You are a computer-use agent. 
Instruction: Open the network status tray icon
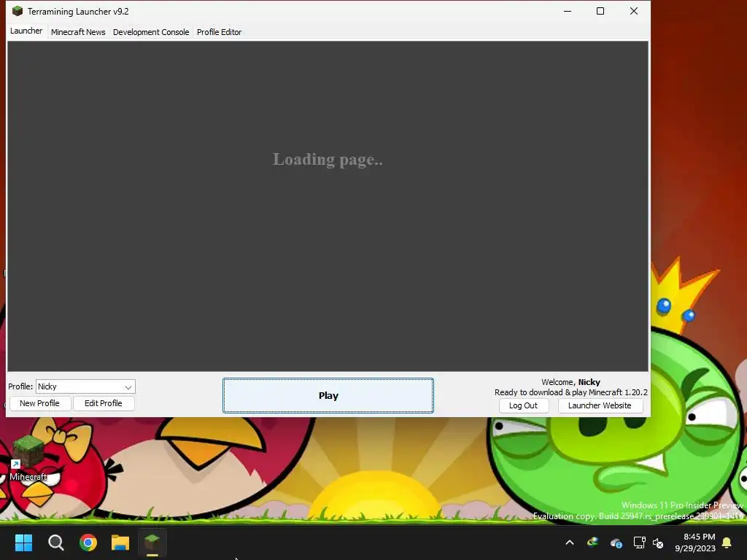639,542
